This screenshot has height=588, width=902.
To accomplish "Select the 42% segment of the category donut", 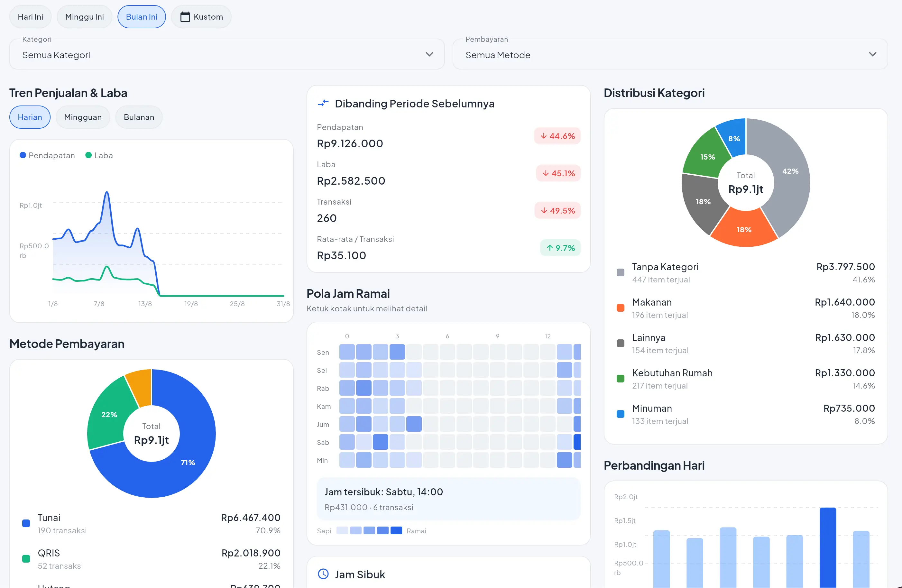I will point(791,171).
